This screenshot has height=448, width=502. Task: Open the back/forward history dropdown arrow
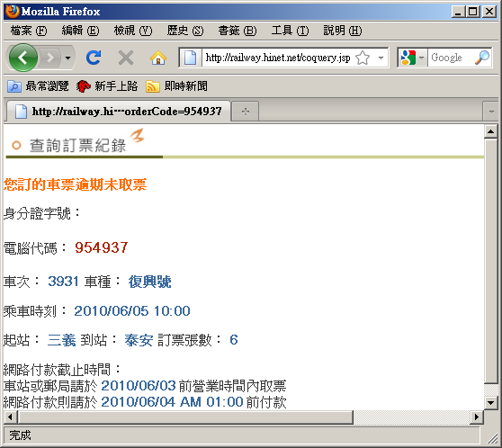[67, 58]
